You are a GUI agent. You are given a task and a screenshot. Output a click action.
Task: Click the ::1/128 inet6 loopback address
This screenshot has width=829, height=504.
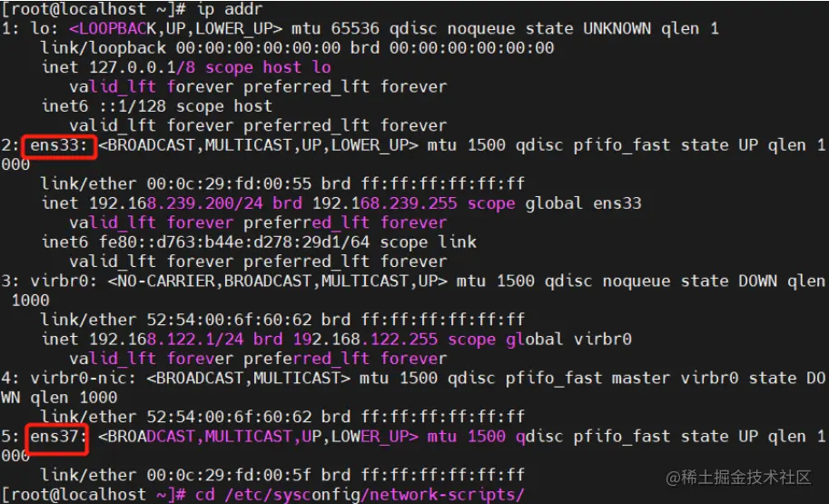133,107
